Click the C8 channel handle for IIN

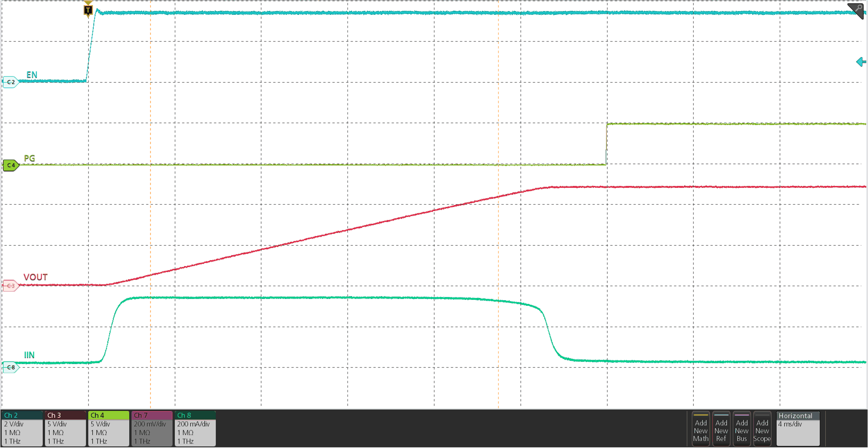tap(11, 367)
